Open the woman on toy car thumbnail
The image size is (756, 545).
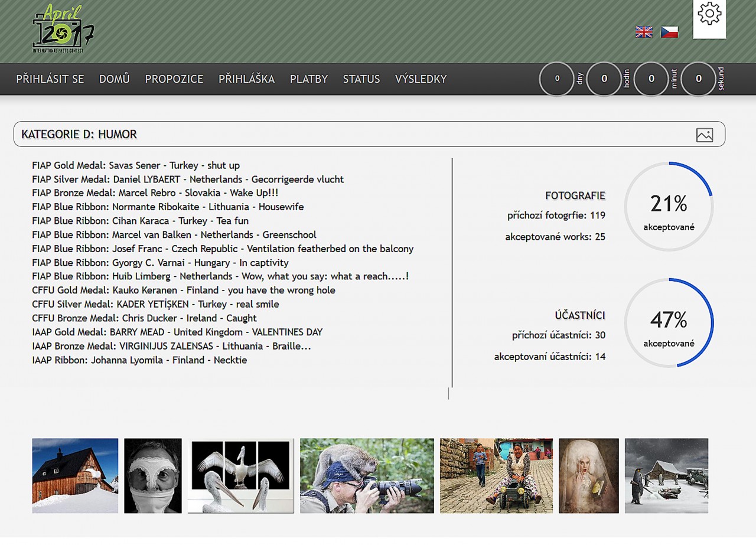click(x=496, y=476)
